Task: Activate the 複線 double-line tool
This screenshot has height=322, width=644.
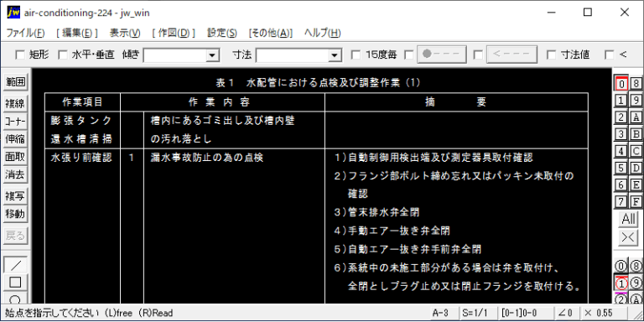Action: tap(16, 104)
